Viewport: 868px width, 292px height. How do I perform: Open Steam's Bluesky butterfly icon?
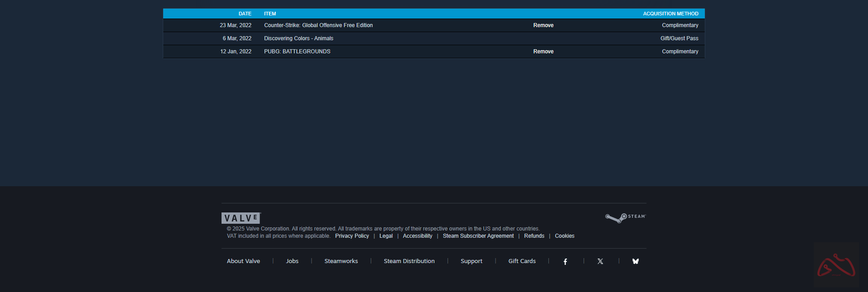coord(636,261)
